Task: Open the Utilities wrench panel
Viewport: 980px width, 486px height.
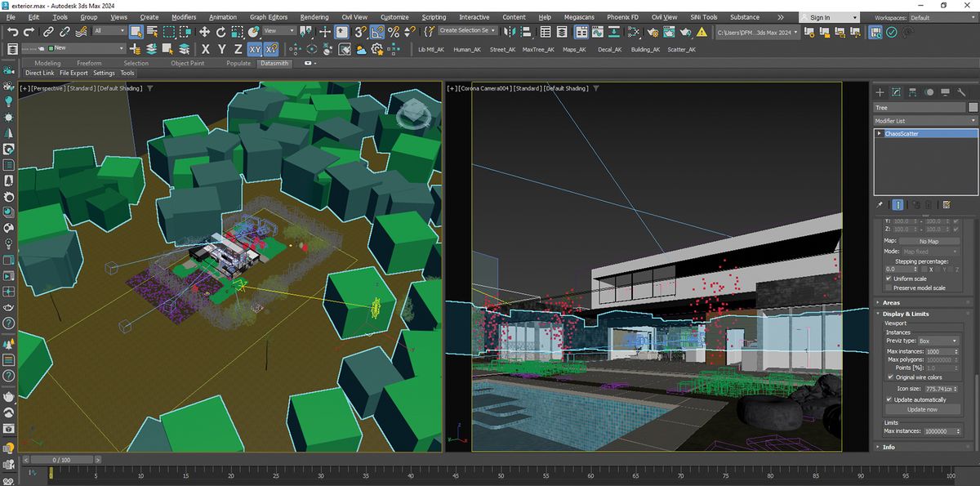Action: coord(961,91)
